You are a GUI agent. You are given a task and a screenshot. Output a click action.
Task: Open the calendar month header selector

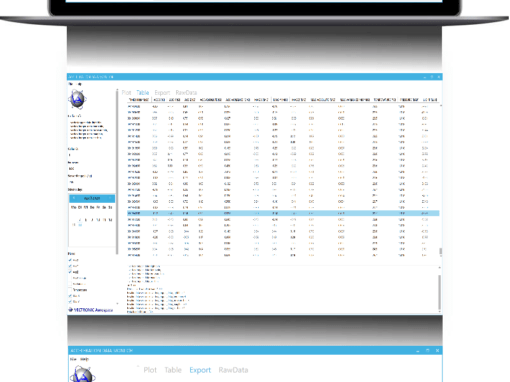[x=92, y=198]
